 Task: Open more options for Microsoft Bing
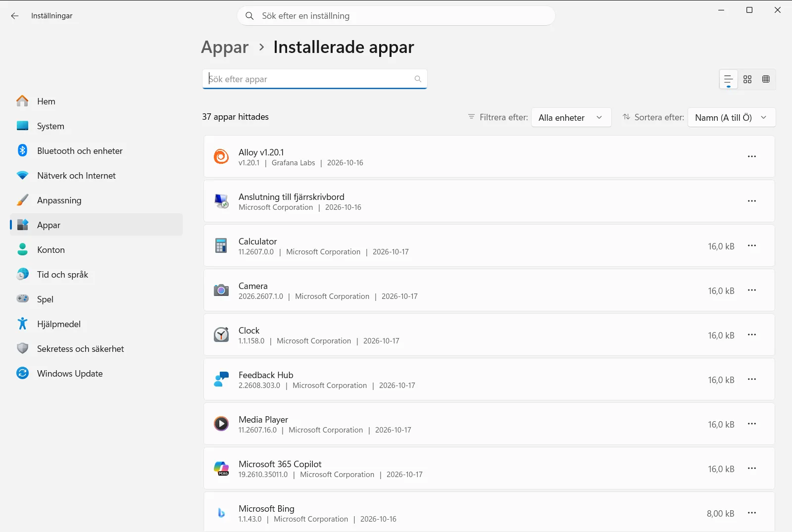[x=752, y=513]
